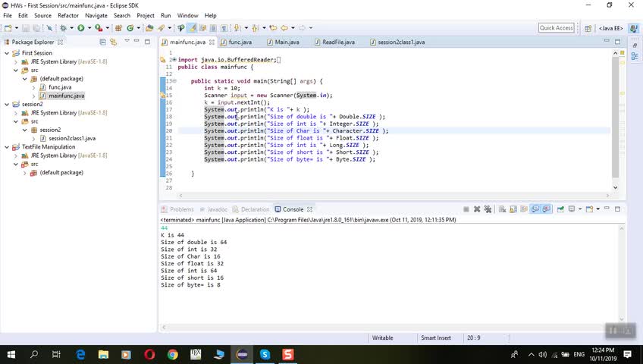This screenshot has width=643, height=364.
Task: Collapse the First Session project tree
Action: (x=7, y=53)
